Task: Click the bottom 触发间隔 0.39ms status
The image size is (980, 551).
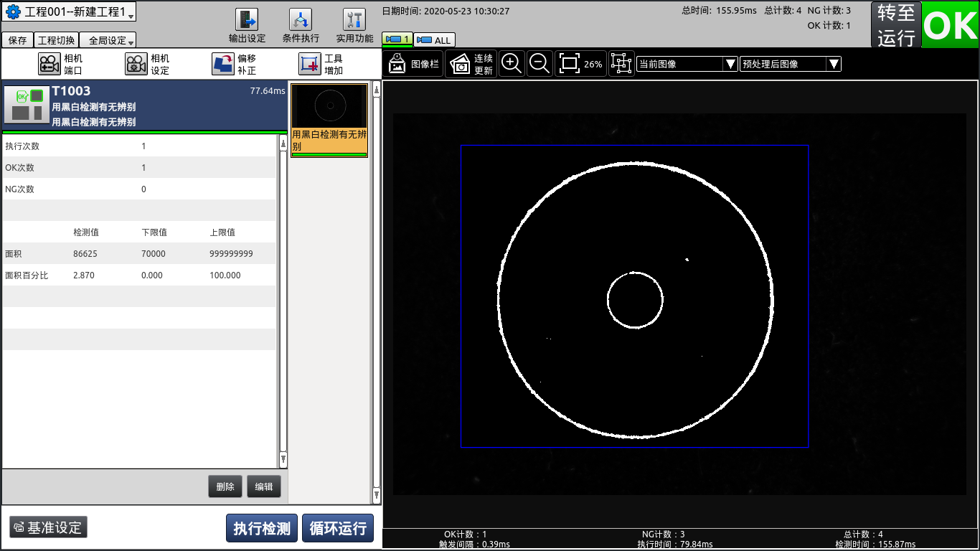Action: (x=474, y=545)
